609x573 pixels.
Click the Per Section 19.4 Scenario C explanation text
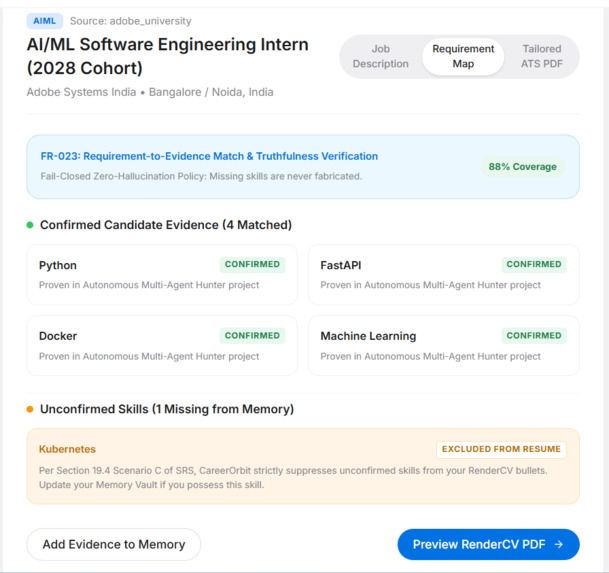293,478
